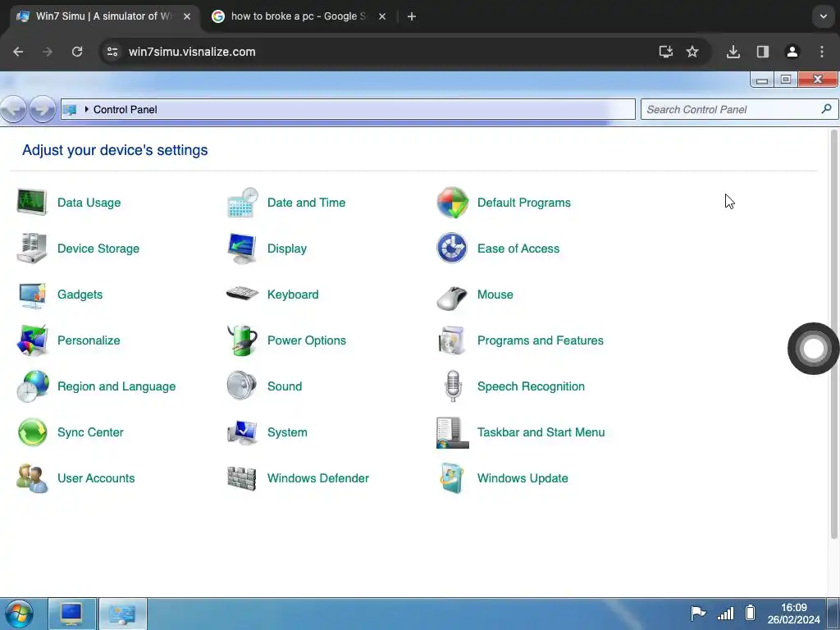The height and width of the screenshot is (630, 840).
Task: Open the Power Options battery icon
Action: point(242,340)
